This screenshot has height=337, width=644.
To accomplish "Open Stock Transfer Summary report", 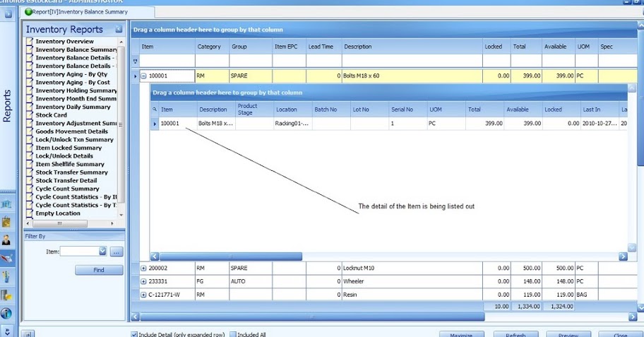I will click(71, 172).
